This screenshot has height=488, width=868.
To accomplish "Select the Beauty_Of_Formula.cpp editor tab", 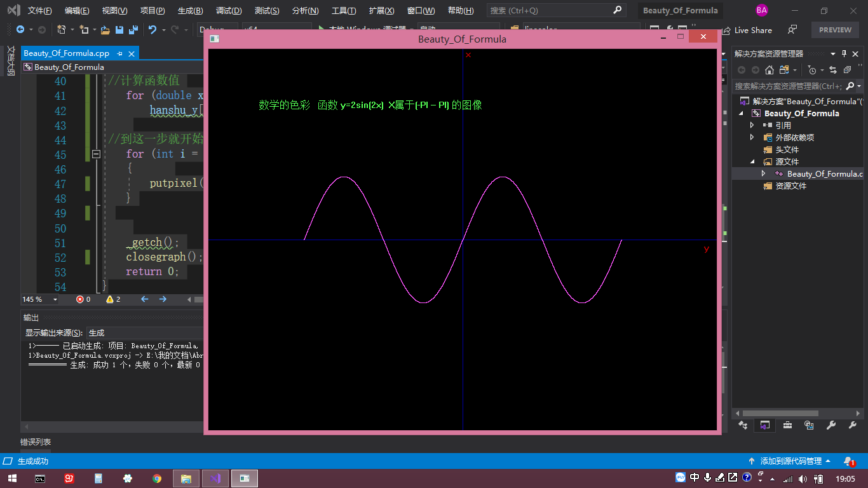I will pos(66,53).
